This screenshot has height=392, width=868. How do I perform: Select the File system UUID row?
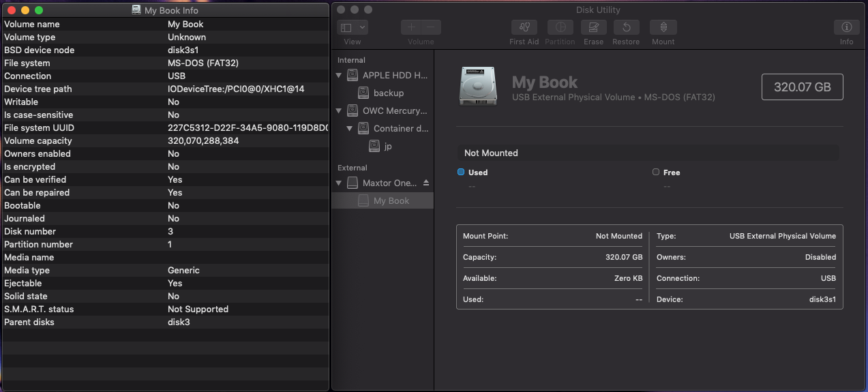pyautogui.click(x=166, y=127)
